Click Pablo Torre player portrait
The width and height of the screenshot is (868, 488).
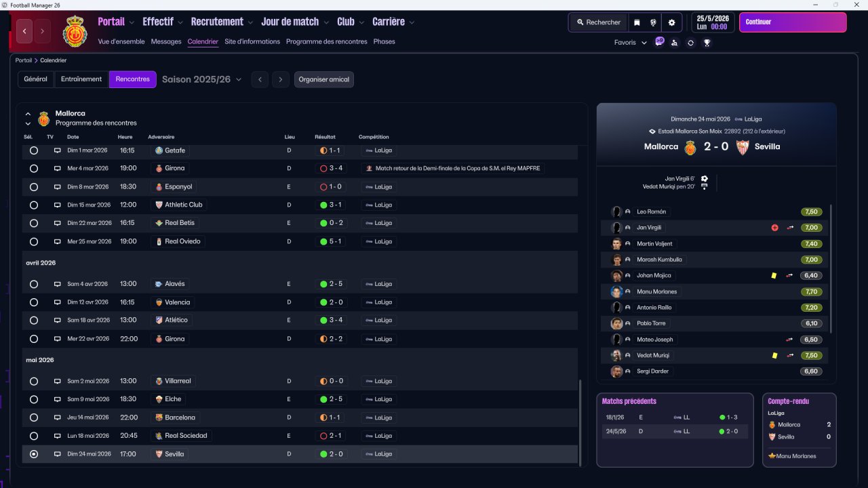[616, 323]
